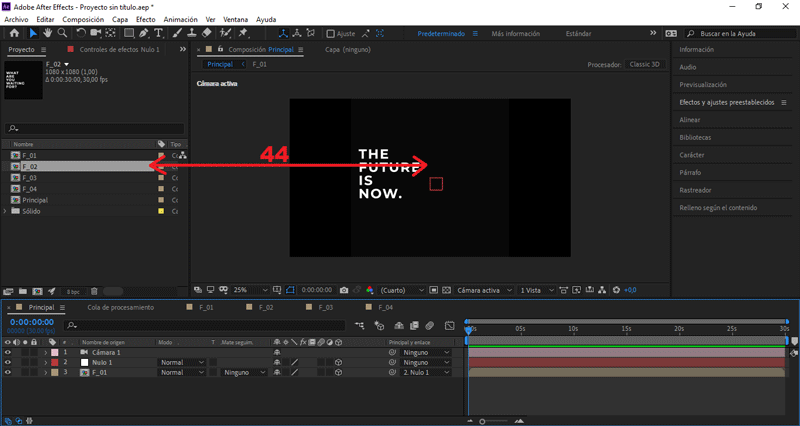The image size is (800, 426).
Task: Select the Rectangle shape tool
Action: (129, 33)
